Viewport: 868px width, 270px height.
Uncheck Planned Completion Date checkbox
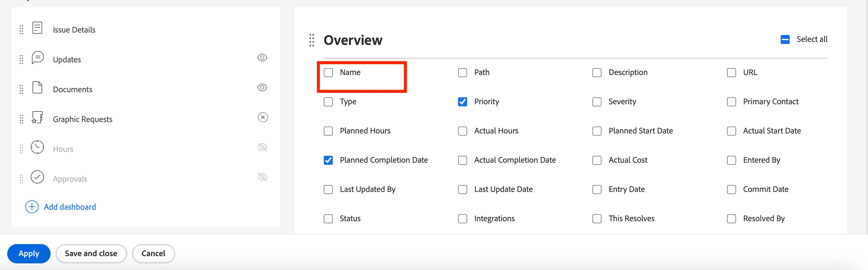(328, 160)
